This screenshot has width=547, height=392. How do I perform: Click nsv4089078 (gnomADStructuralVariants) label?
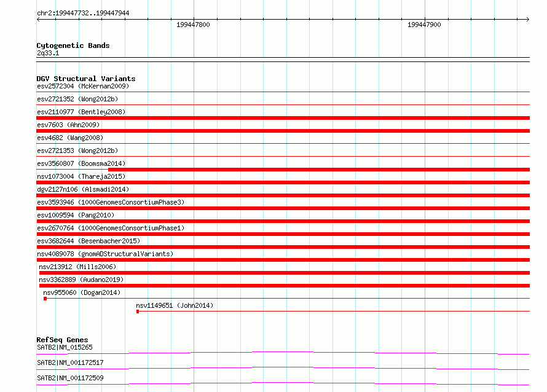click(x=105, y=254)
